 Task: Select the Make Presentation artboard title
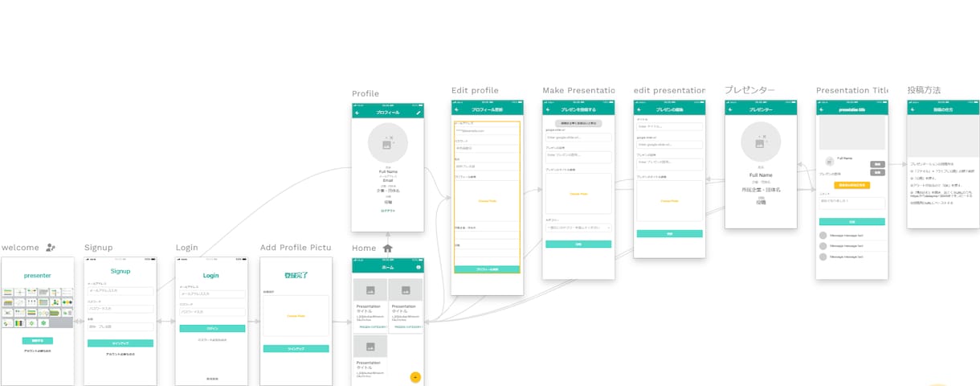point(578,91)
